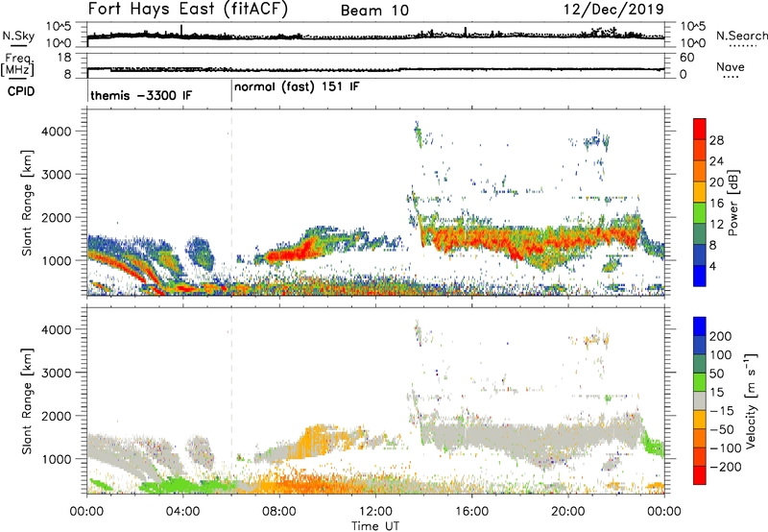Click the '16:00' time tick label
The width and height of the screenshot is (768, 532).
click(x=471, y=512)
